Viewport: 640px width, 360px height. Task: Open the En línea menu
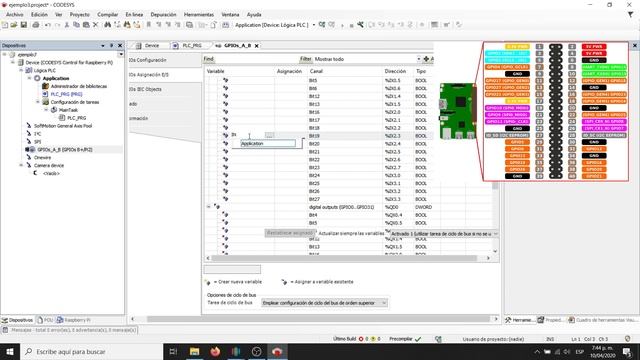pyautogui.click(x=134, y=14)
